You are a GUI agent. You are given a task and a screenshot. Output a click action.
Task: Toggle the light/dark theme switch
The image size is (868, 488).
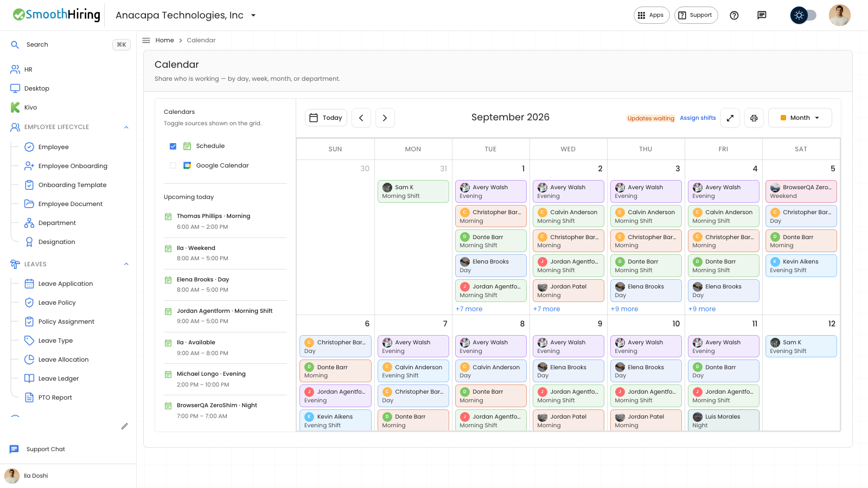click(x=803, y=15)
